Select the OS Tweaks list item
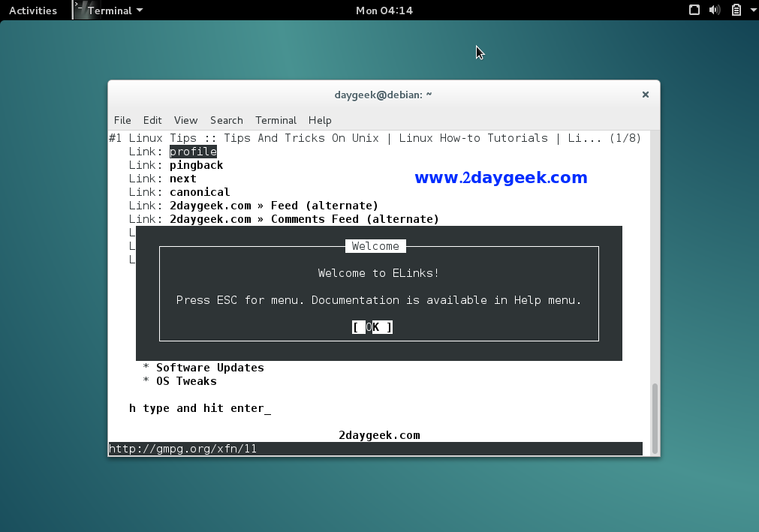Screen dimensions: 759x532 [186, 381]
